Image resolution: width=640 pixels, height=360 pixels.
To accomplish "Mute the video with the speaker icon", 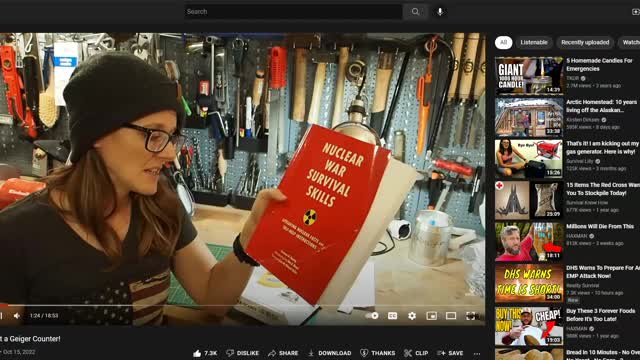I will [x=16, y=316].
